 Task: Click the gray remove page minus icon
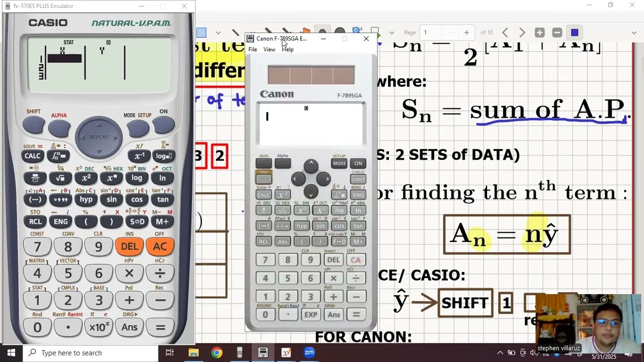pos(557,33)
